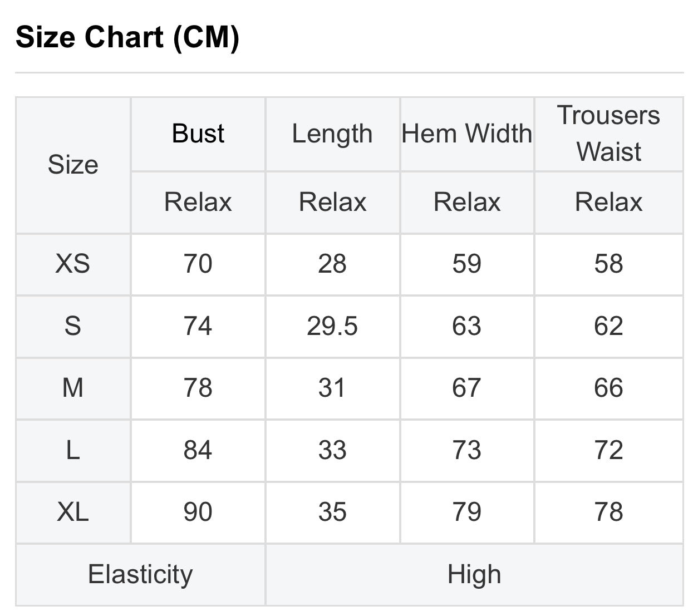693x616 pixels.
Task: Click Relax subheader under Bust
Action: point(198,202)
